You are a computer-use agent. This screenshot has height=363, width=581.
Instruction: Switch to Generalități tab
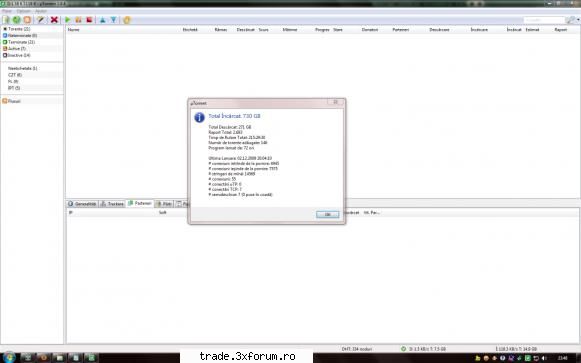[82, 204]
